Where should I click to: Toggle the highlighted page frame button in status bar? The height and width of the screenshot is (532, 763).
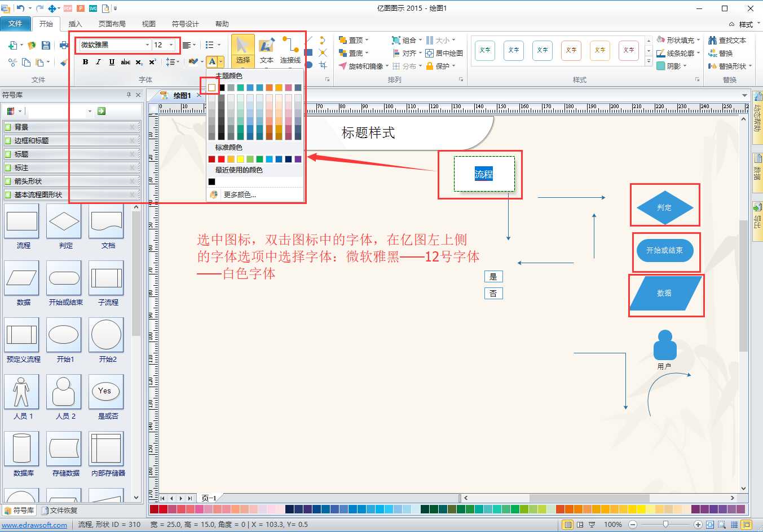pos(747,524)
